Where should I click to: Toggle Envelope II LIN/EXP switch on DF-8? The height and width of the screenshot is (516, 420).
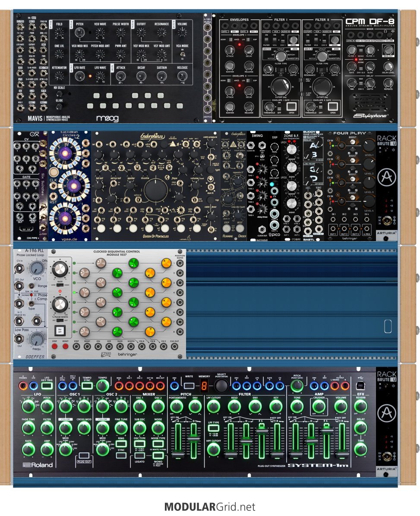tap(249, 81)
